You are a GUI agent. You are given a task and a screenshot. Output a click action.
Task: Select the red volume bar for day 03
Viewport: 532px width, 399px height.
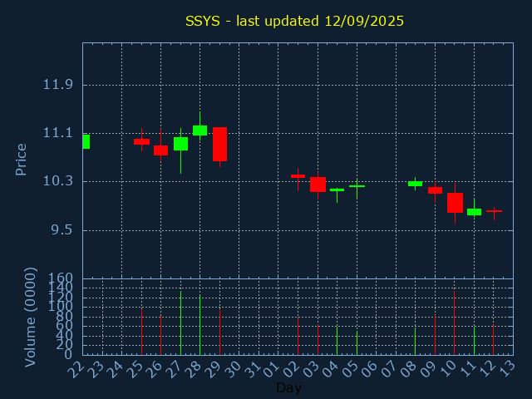click(x=318, y=340)
